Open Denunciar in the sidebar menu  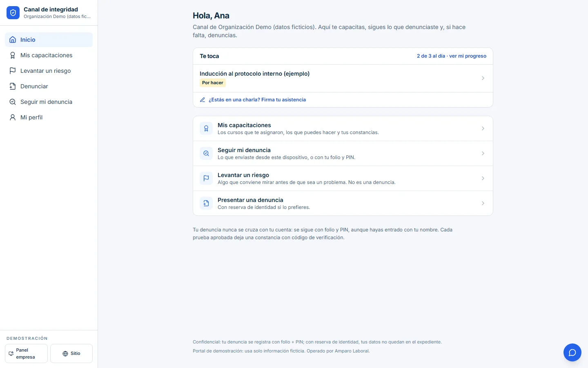(x=49, y=86)
